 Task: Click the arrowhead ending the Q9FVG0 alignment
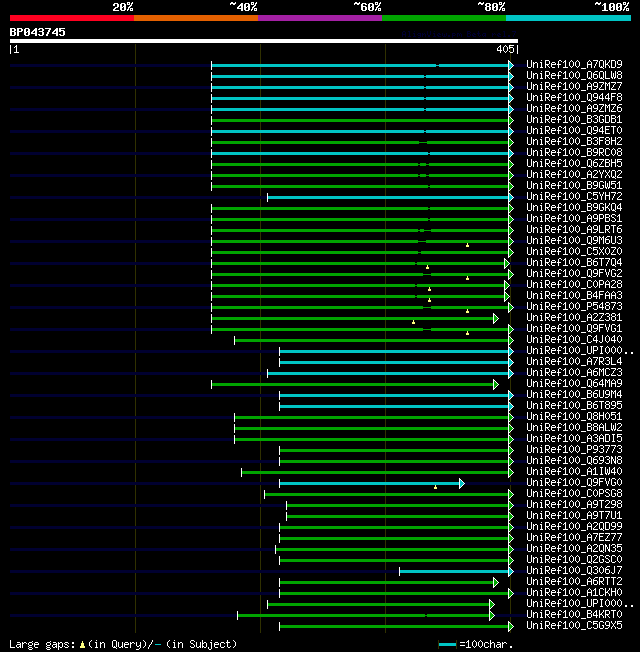click(x=462, y=483)
